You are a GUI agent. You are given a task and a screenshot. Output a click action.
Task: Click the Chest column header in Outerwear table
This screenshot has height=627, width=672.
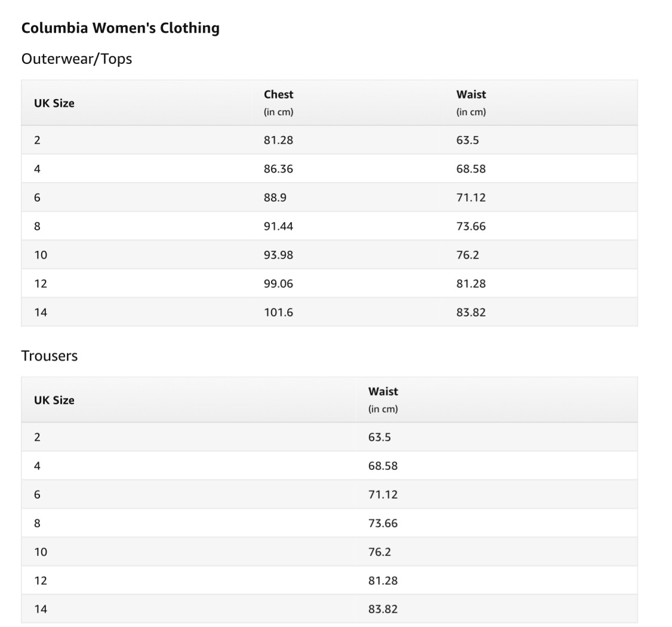click(279, 94)
